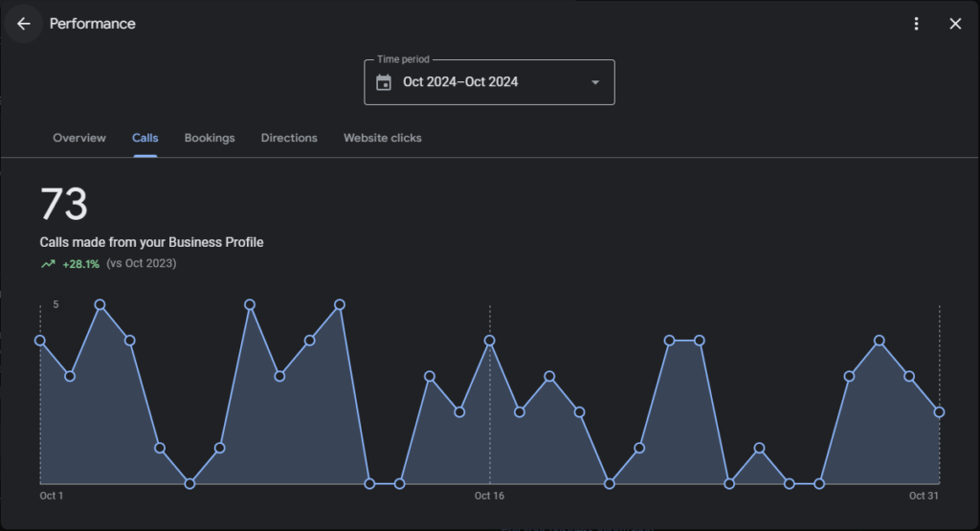
Task: Click the Oct 16 axis label
Action: [x=489, y=496]
